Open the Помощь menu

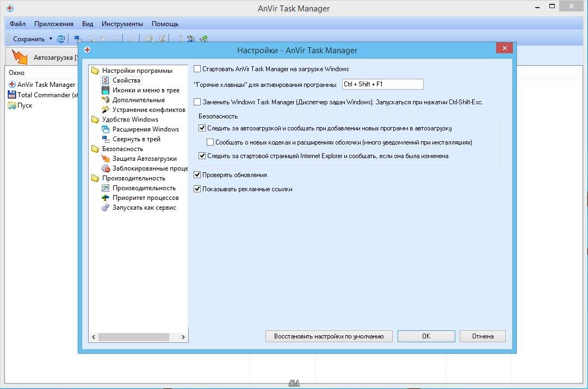click(x=165, y=23)
